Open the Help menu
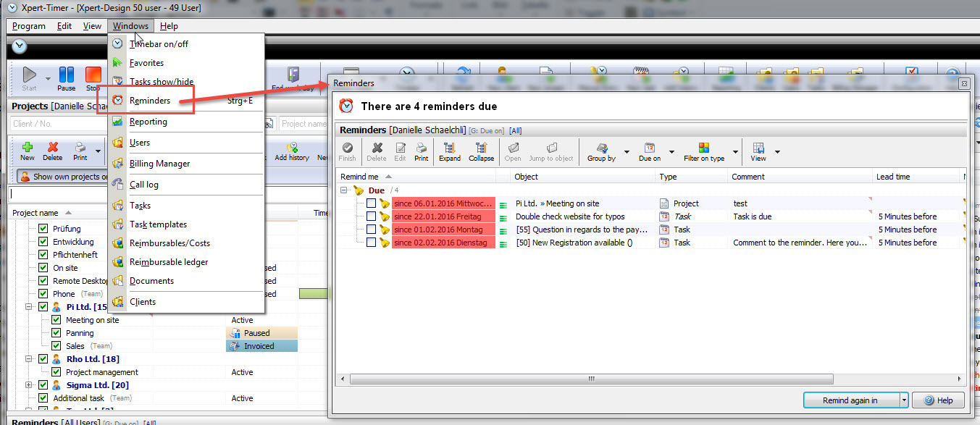The image size is (980, 425). (169, 26)
